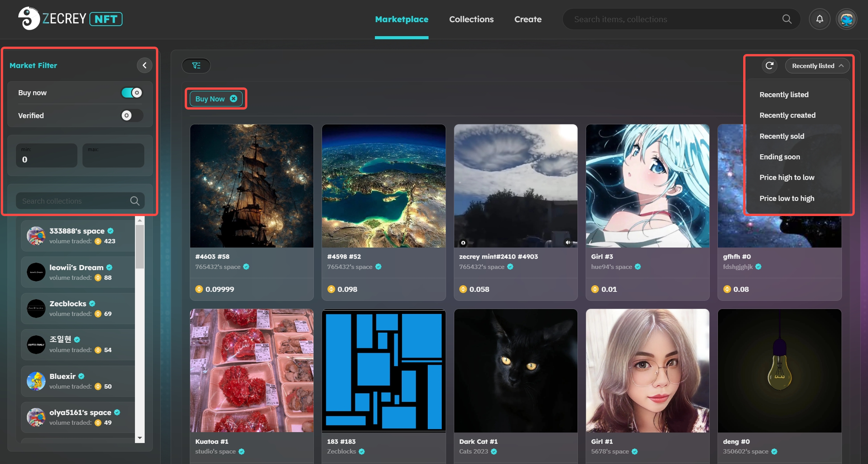
Task: Choose the Ending soon sort option
Action: coord(780,157)
